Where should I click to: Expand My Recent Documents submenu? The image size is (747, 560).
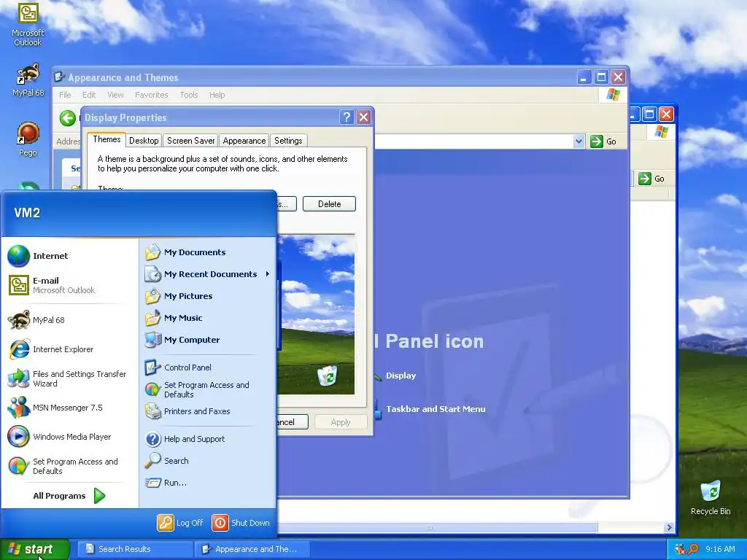(208, 274)
